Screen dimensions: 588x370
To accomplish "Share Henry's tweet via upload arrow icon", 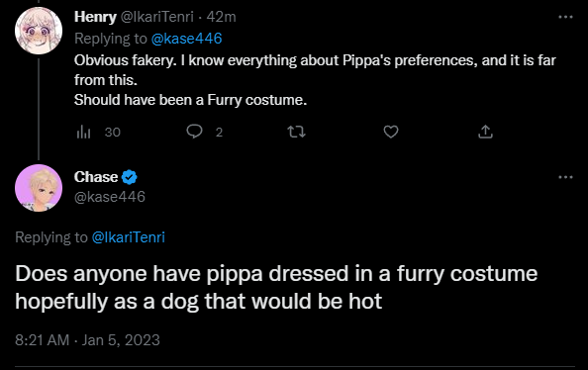I will click(485, 132).
